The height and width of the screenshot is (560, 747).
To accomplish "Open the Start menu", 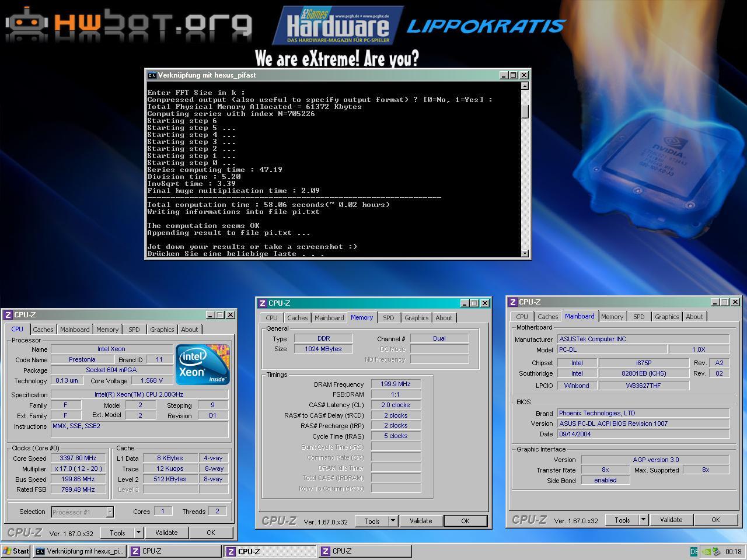I will click(x=16, y=551).
